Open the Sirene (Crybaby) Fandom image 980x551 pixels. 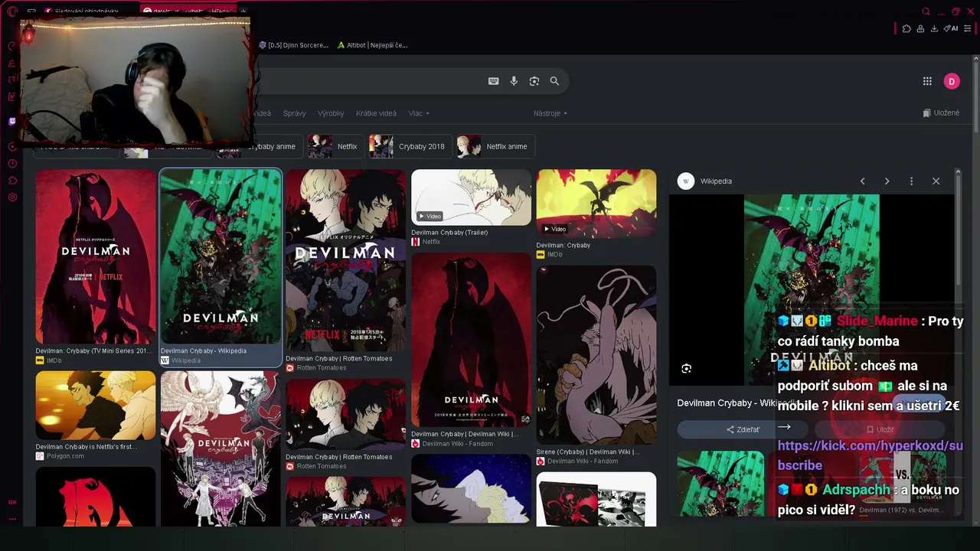(x=596, y=354)
